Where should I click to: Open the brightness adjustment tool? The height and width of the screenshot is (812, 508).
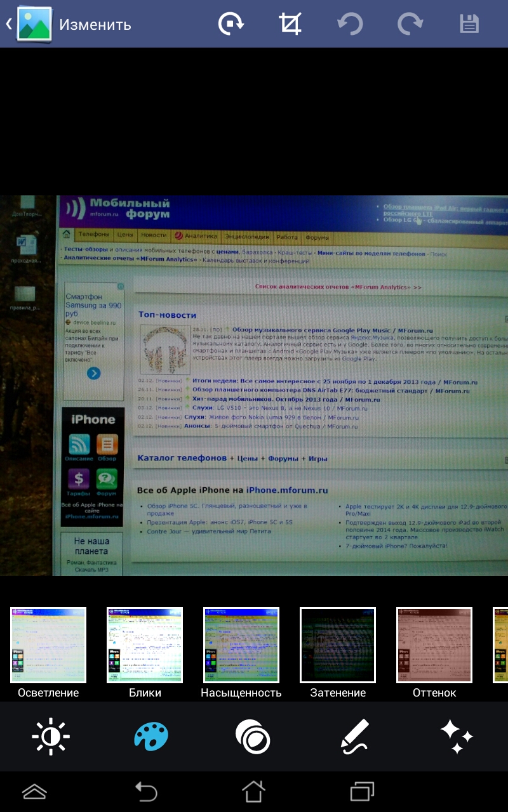pyautogui.click(x=51, y=737)
